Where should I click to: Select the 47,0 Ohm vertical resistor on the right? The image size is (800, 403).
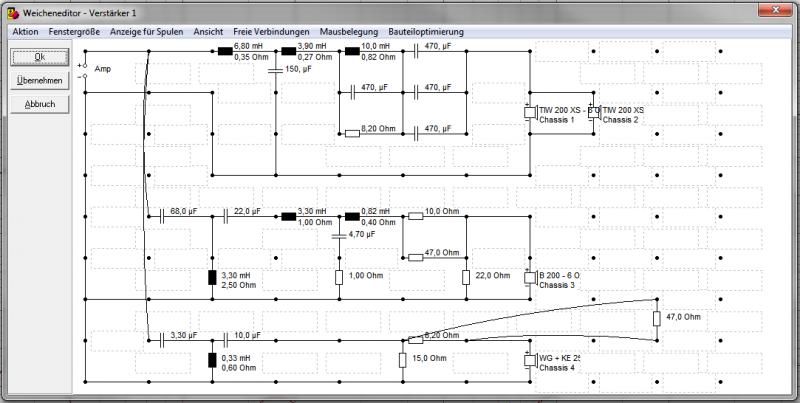pyautogui.click(x=657, y=319)
